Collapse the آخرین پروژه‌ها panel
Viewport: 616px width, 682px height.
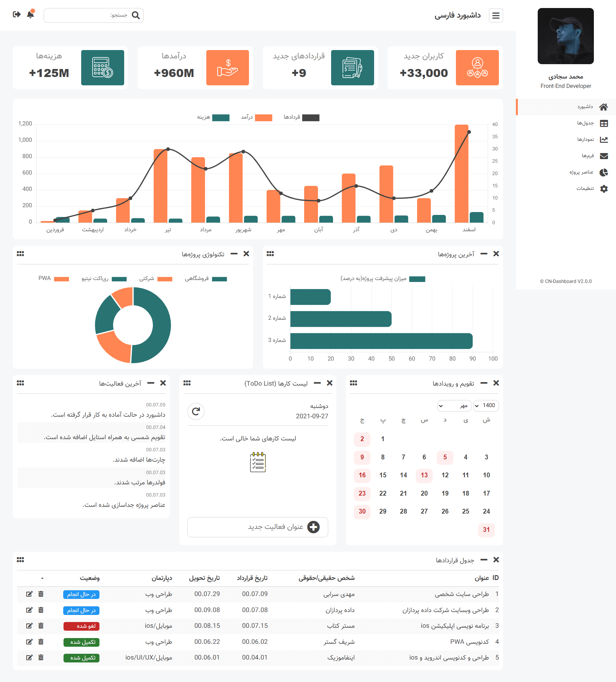484,254
